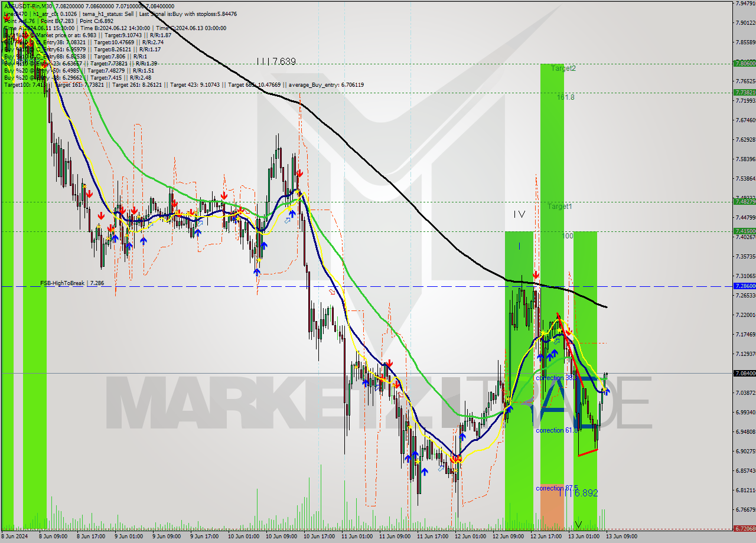
Task: Click the '12 Jun 09:00' time axis label
Action: pyautogui.click(x=507, y=537)
